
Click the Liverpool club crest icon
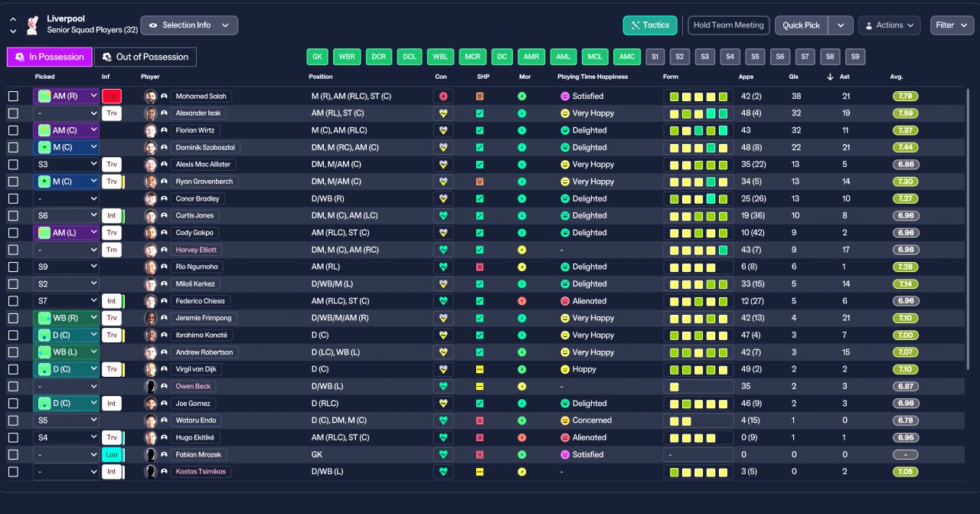[32, 25]
